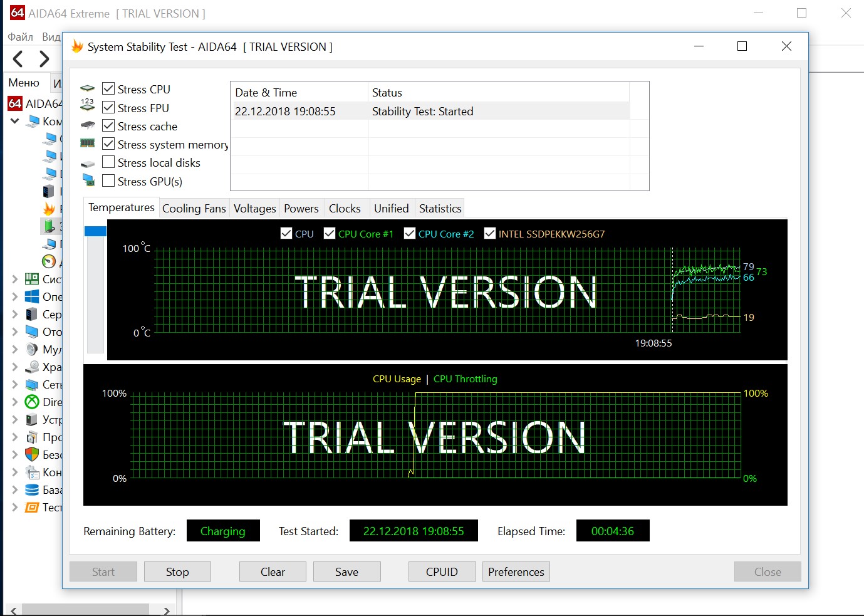
Task: Uncheck the Stress CPU checkbox
Action: (108, 89)
